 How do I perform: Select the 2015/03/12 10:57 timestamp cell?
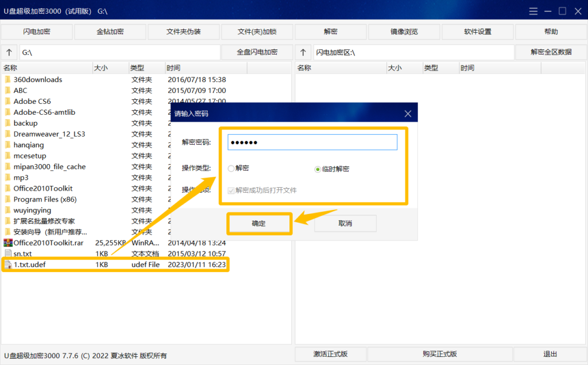[197, 254]
